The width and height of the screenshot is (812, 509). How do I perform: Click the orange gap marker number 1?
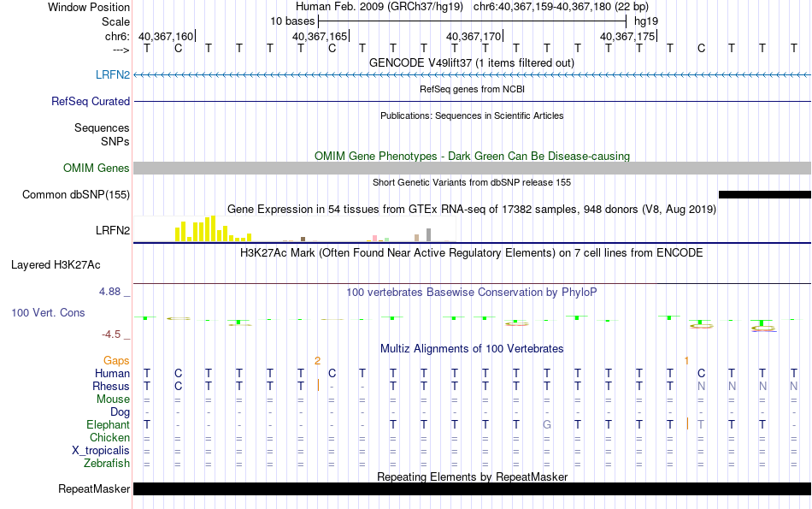point(686,361)
